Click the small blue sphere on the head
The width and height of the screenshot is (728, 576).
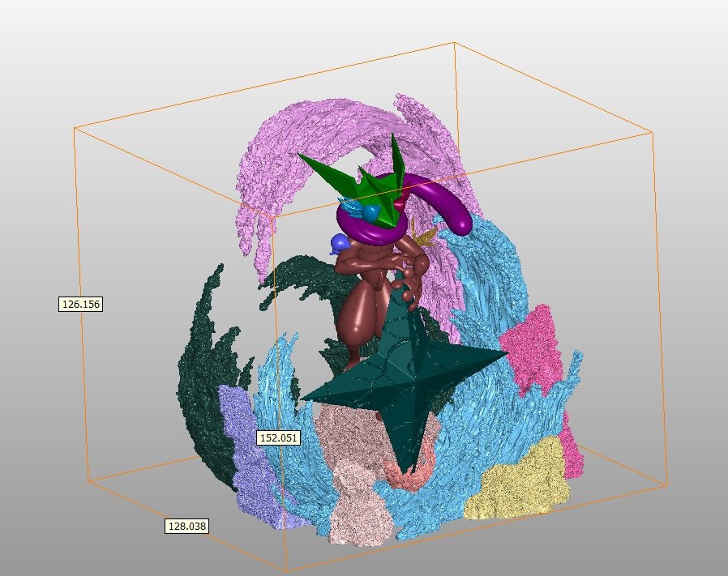pyautogui.click(x=370, y=214)
